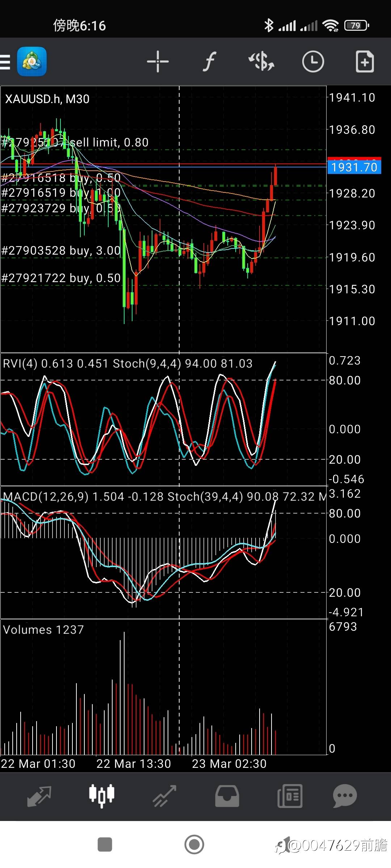Tap the Android home circle button
The height and width of the screenshot is (868, 391).
[194, 844]
